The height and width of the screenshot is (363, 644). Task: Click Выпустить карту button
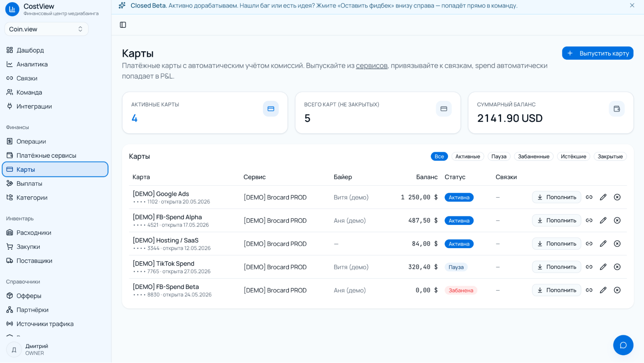click(597, 53)
